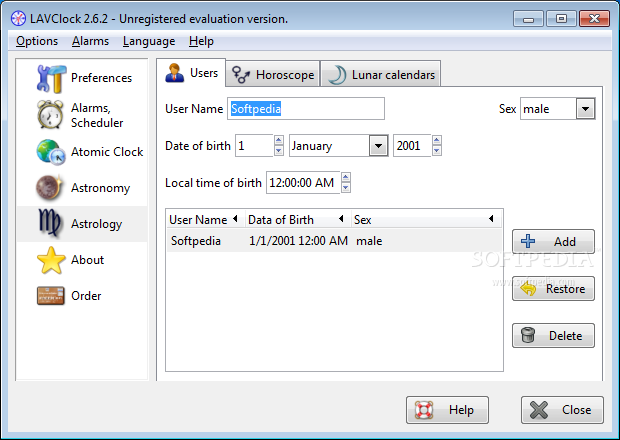Click the User Name input field
620x440 pixels.
tap(306, 109)
